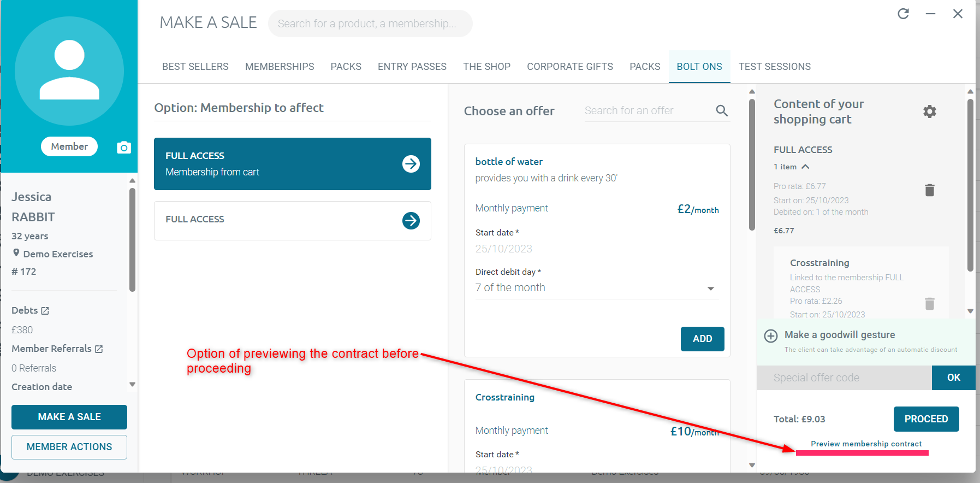Click the Special offer code field
The height and width of the screenshot is (483, 980).
[x=844, y=378]
